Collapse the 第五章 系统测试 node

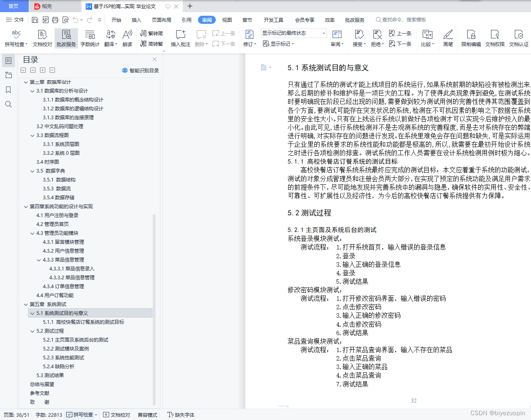(x=26, y=304)
